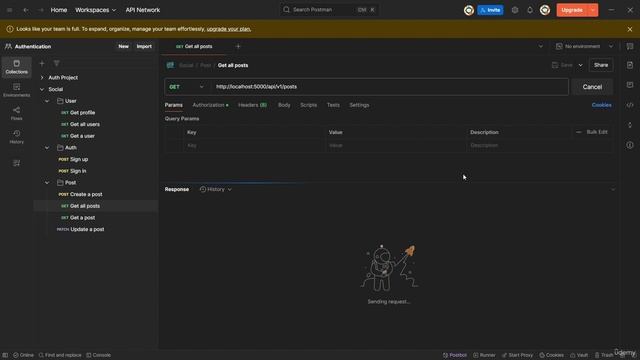The height and width of the screenshot is (360, 640).
Task: Go forward with the right arrow
Action: pos(41,10)
